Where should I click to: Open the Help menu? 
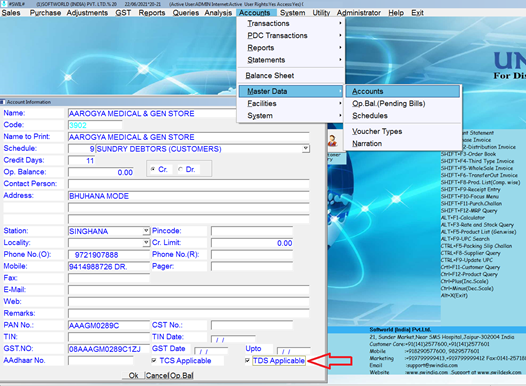[396, 13]
